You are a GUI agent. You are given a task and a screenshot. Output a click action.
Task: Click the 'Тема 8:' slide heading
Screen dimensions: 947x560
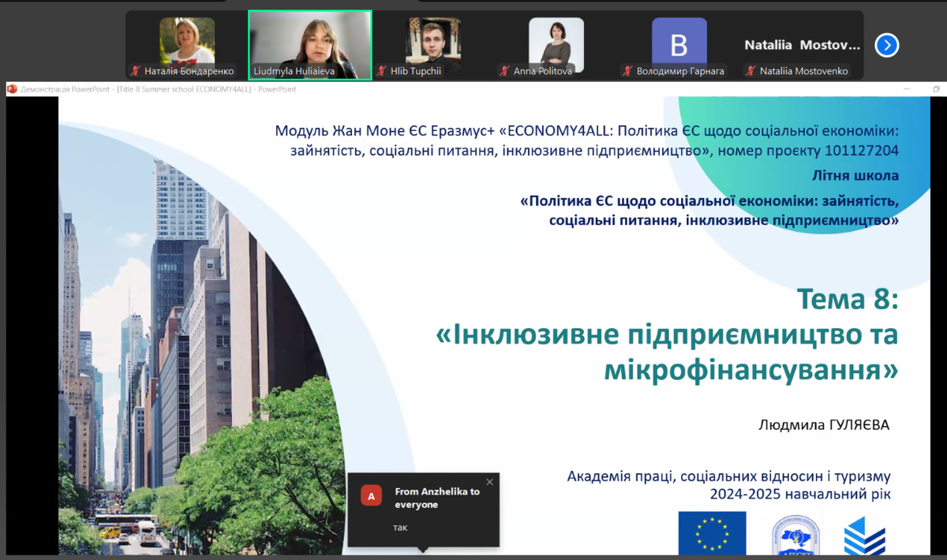[x=848, y=300]
